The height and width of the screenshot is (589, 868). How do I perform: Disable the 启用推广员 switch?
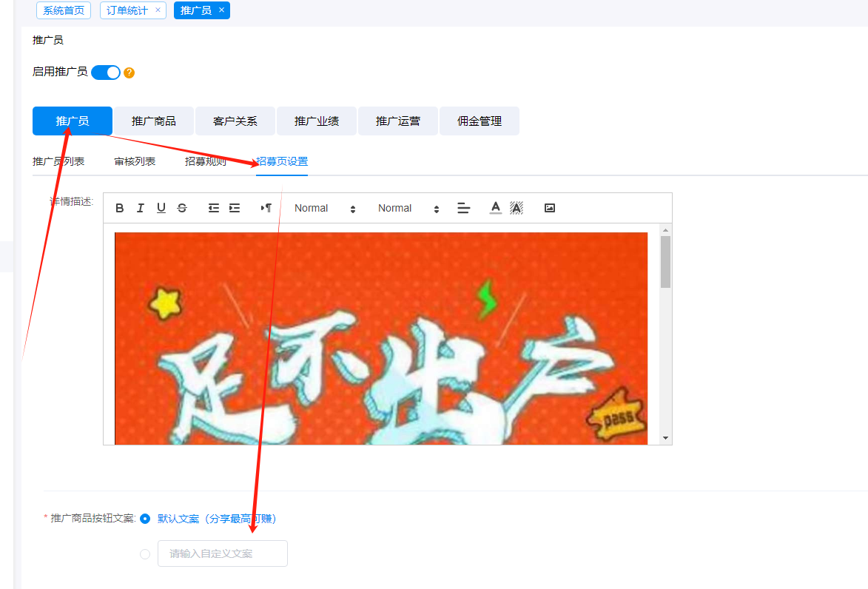(106, 73)
